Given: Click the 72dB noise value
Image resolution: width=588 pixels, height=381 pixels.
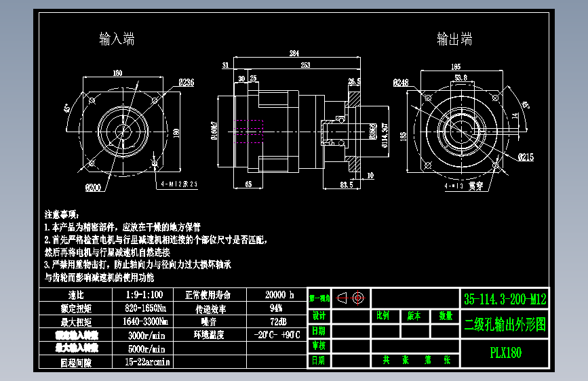Looking at the screenshot, I should pos(278,322).
